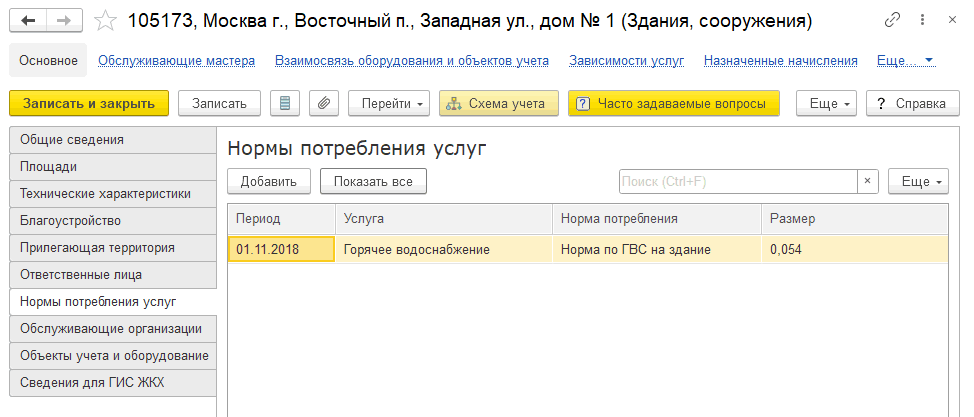Screen dimensions: 974x417
Task: Add the form to favorites with the star
Action: point(105,21)
